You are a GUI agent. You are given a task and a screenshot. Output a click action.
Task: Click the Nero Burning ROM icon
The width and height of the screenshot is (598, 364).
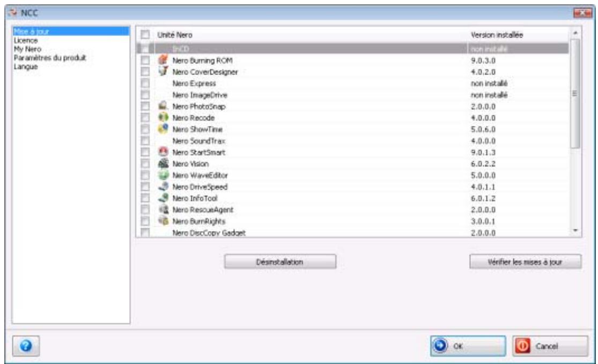163,60
